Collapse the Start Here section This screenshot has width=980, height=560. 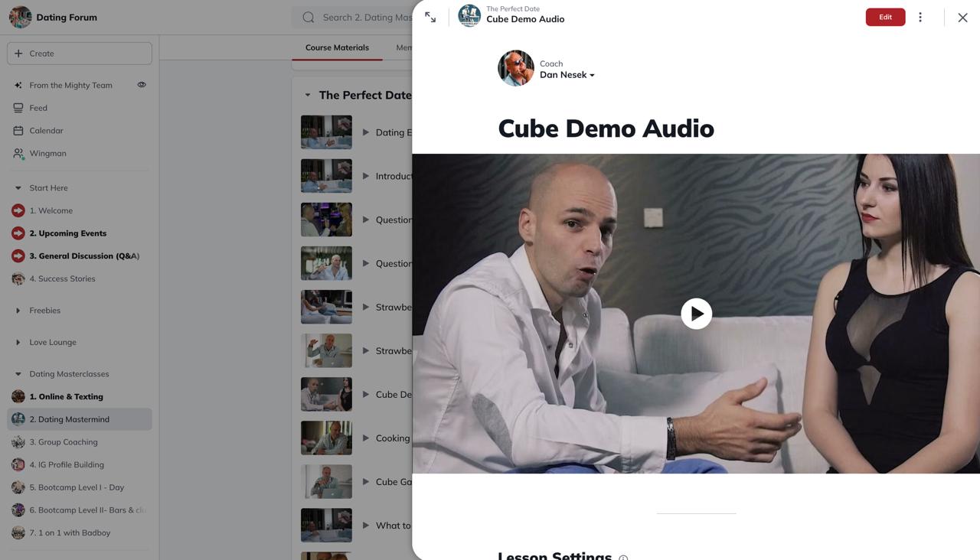(x=18, y=188)
